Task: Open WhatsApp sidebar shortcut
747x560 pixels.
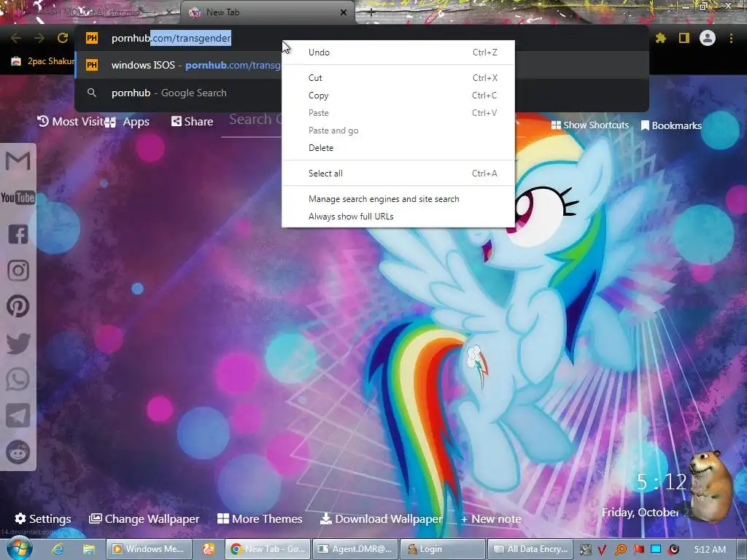Action: click(x=18, y=379)
